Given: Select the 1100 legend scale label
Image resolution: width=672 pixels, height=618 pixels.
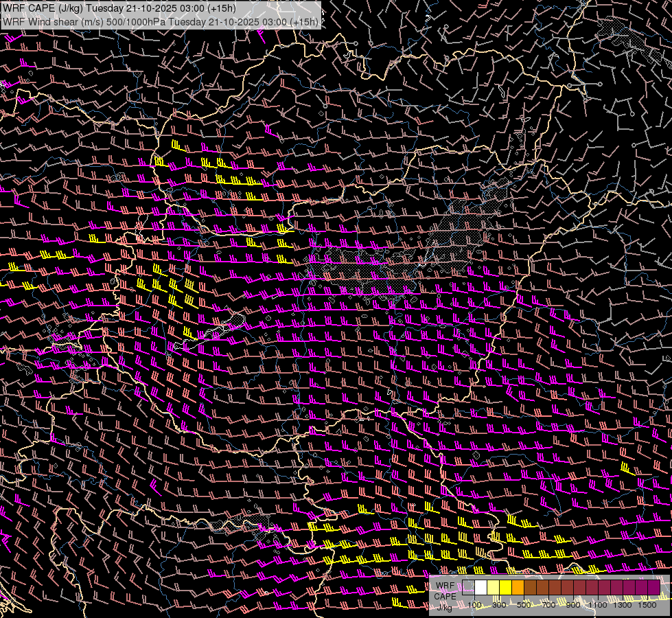Looking at the screenshot, I should coord(599,605).
